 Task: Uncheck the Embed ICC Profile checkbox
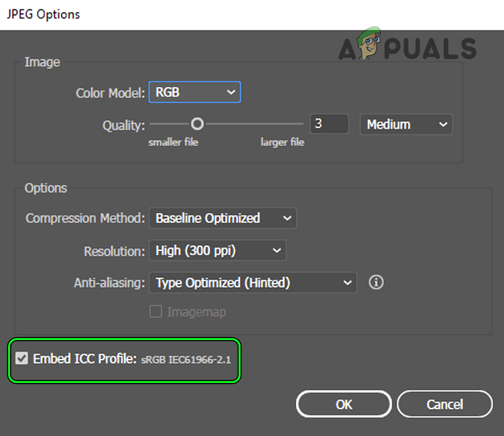[22, 359]
